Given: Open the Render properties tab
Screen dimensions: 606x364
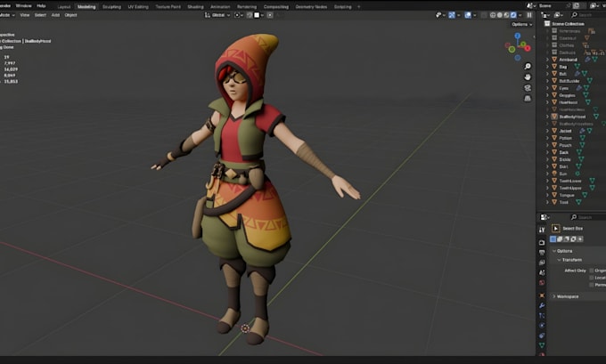Looking at the screenshot, I should point(542,242).
